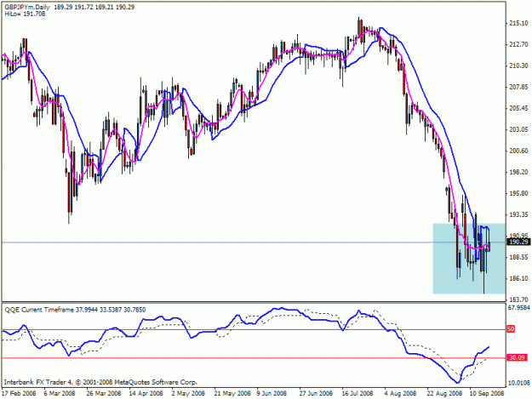532x399 pixels.
Task: Click the 205.45 price axis label
Action: tap(518, 108)
